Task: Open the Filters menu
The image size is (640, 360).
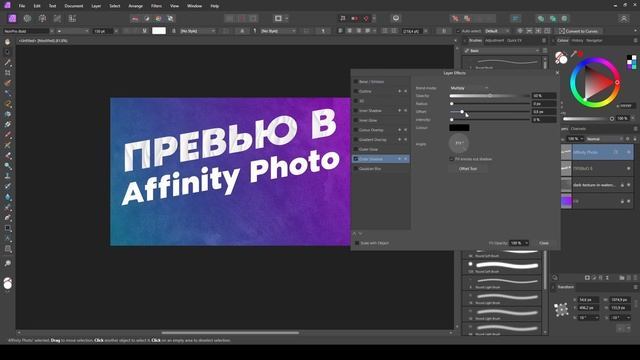Action: 156,6
